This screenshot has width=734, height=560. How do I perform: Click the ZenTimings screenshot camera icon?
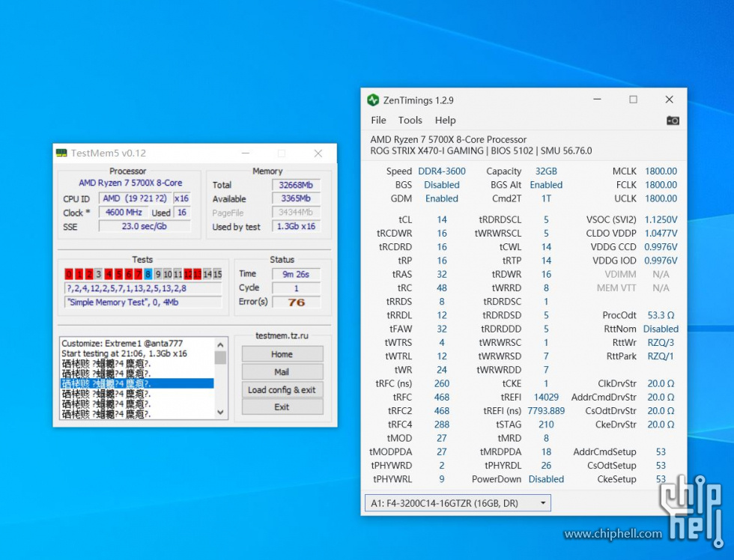tap(673, 121)
